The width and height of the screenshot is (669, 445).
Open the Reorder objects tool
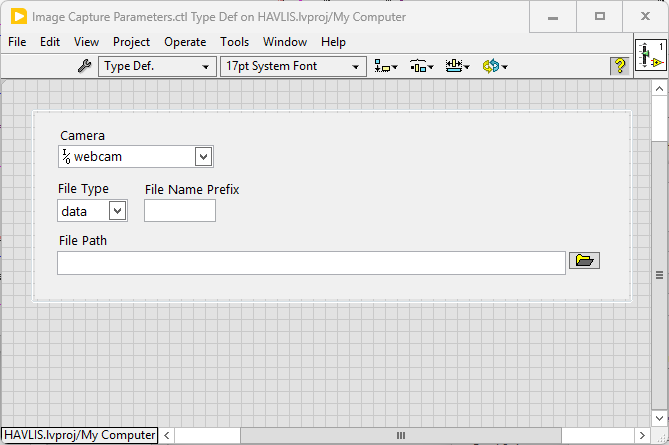pyautogui.click(x=495, y=66)
